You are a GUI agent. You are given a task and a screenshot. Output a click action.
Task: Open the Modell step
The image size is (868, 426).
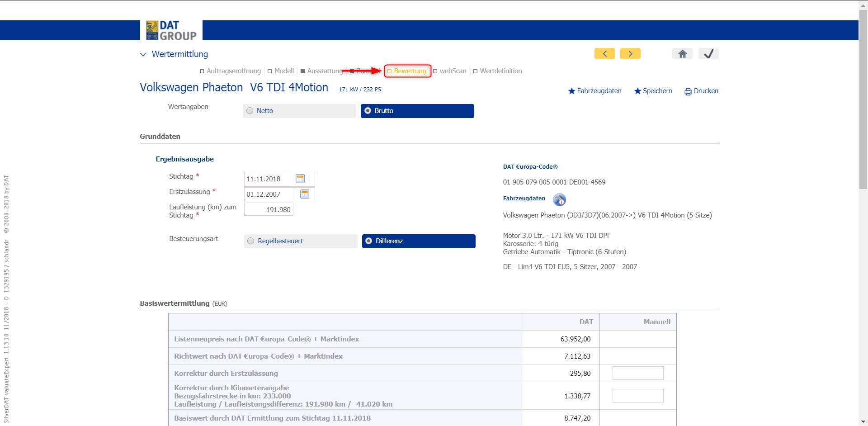coord(281,71)
